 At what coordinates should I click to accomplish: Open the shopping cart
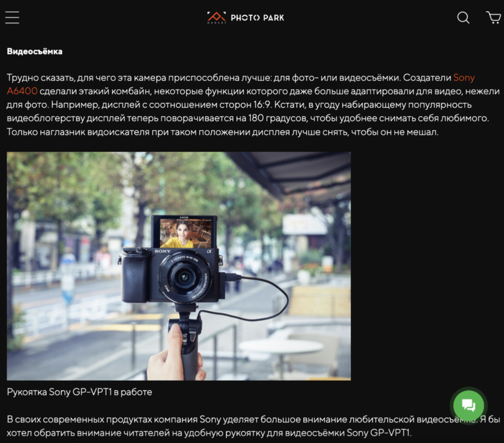(493, 17)
